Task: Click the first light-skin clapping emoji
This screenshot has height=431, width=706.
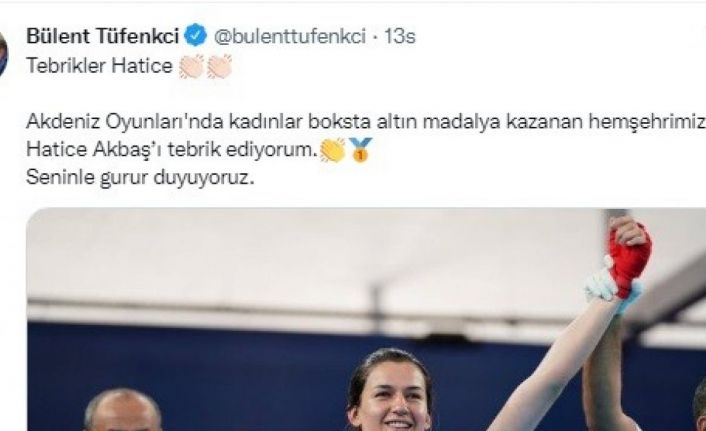Action: point(192,66)
